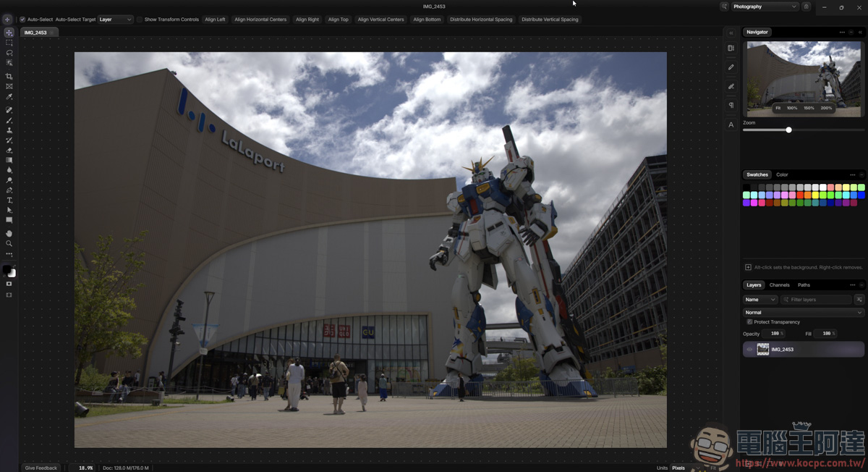The image size is (868, 472).
Task: Toggle the Auto-Select checkbox
Action: click(22, 20)
